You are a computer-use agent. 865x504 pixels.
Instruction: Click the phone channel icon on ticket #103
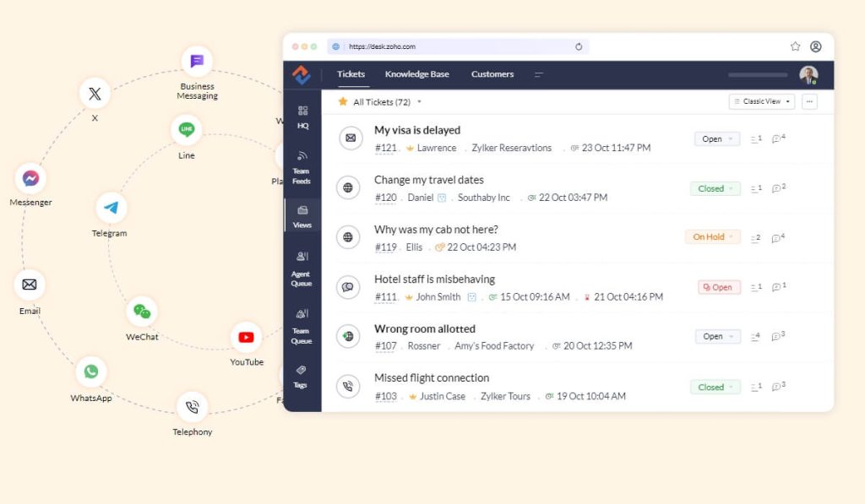[350, 386]
